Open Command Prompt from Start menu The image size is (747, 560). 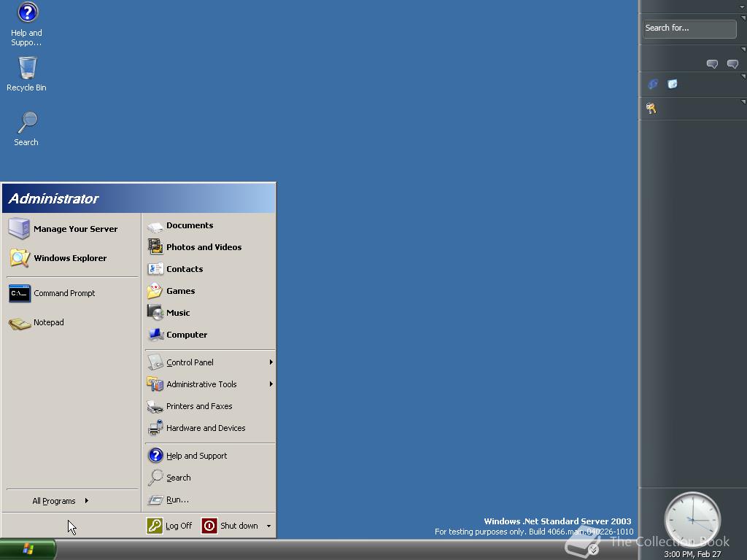(x=72, y=293)
